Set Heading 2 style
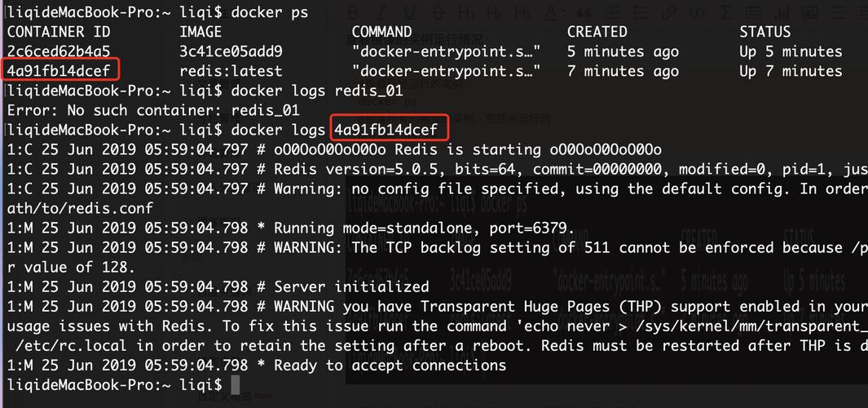868x408 pixels. pos(496,13)
